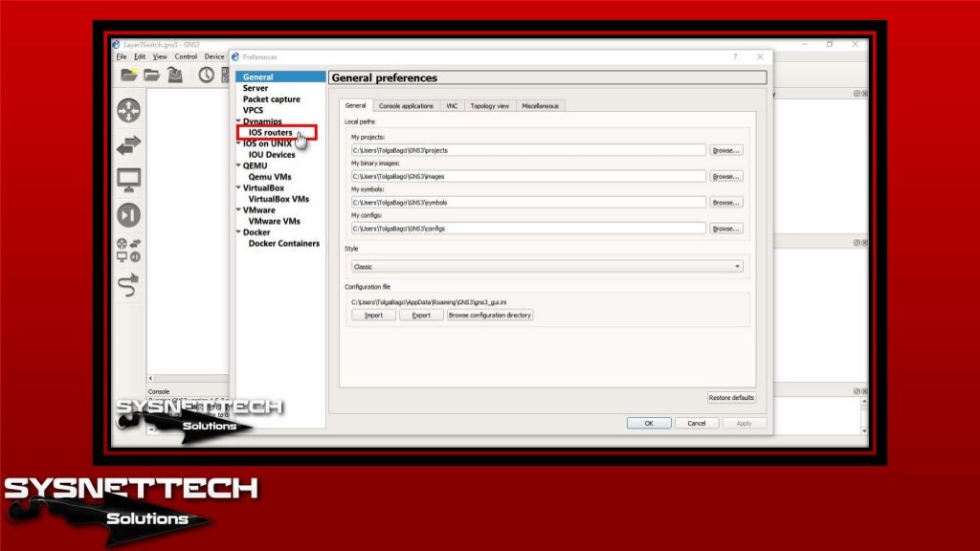Select Packet capture in the tree

[x=271, y=99]
